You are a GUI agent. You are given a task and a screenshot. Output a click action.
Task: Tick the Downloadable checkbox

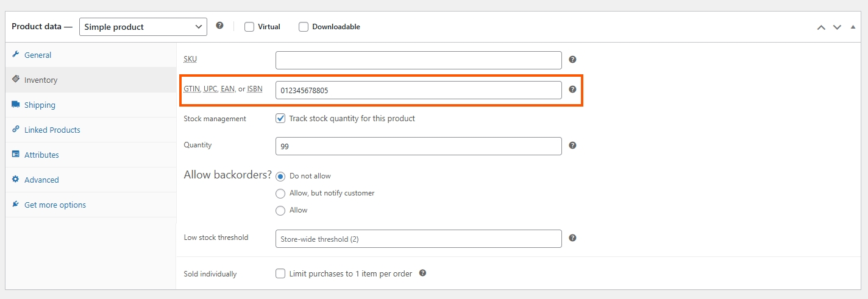click(304, 27)
